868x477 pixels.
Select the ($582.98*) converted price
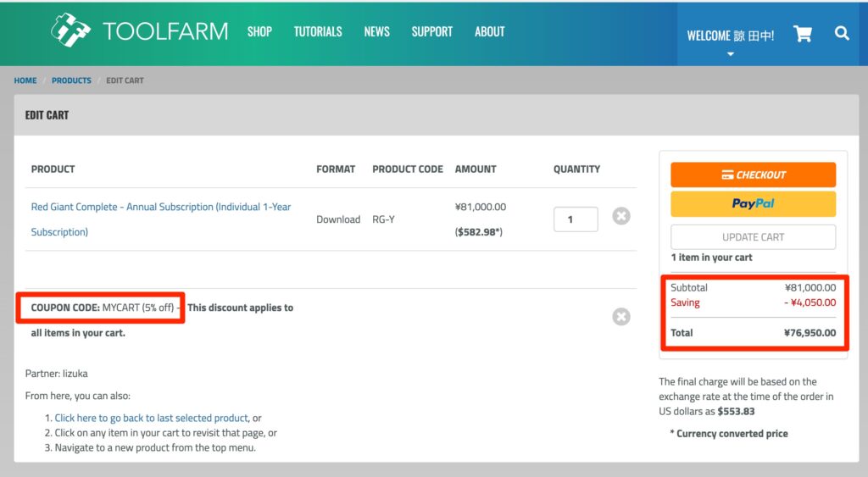(x=479, y=232)
